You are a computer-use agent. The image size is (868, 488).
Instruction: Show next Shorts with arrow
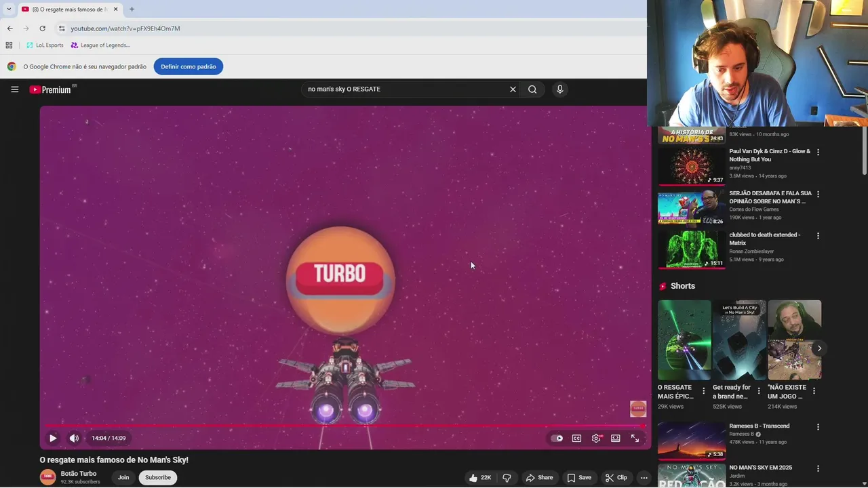pos(819,348)
